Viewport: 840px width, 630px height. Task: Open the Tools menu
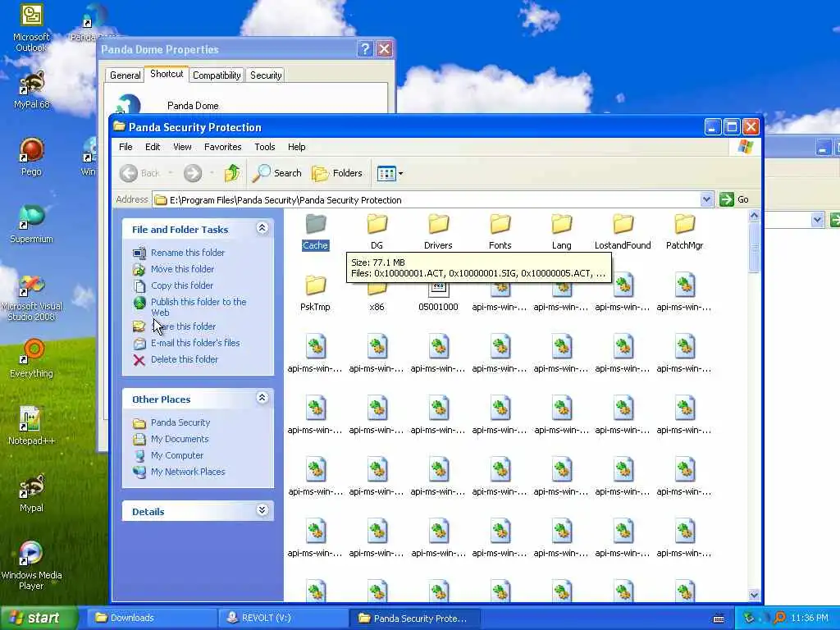pos(265,147)
